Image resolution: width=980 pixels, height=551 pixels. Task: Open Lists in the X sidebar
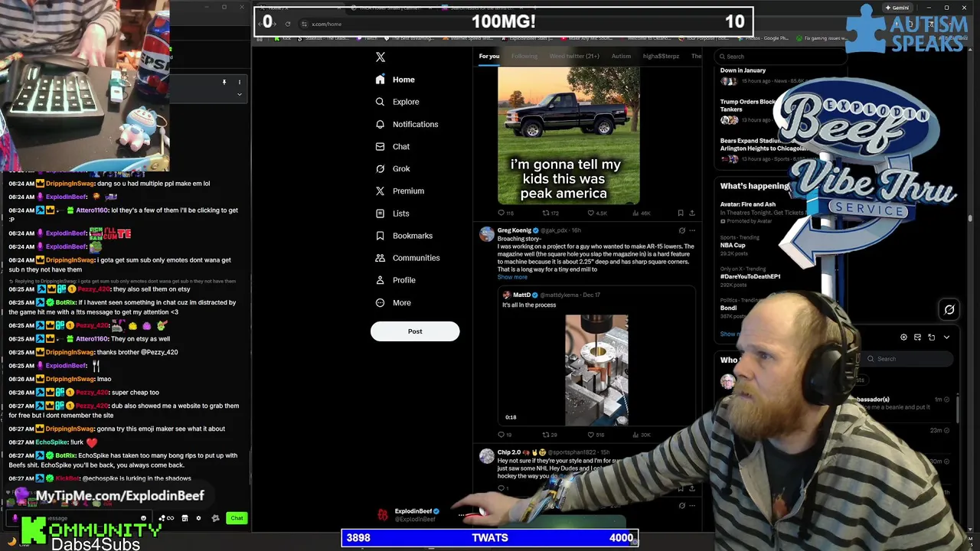392,214
